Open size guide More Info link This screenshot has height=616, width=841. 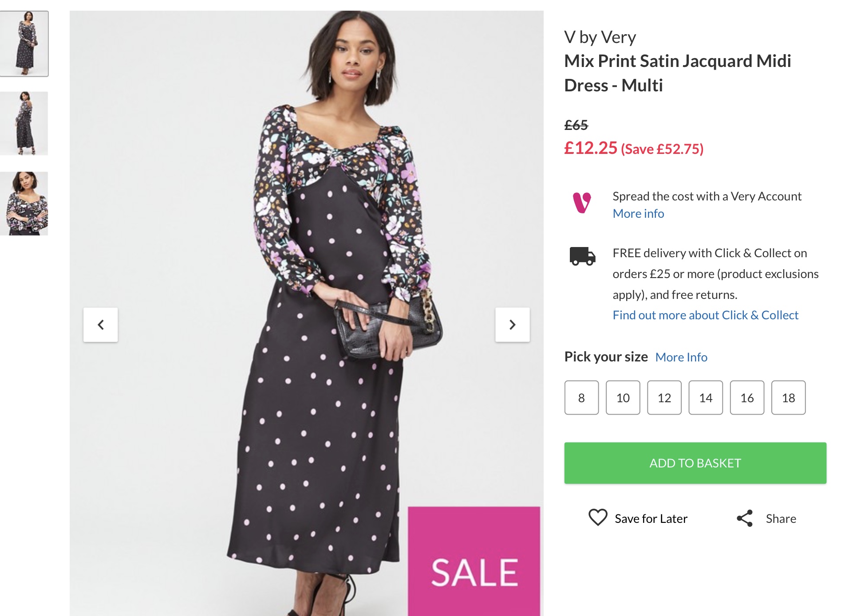[x=681, y=357]
